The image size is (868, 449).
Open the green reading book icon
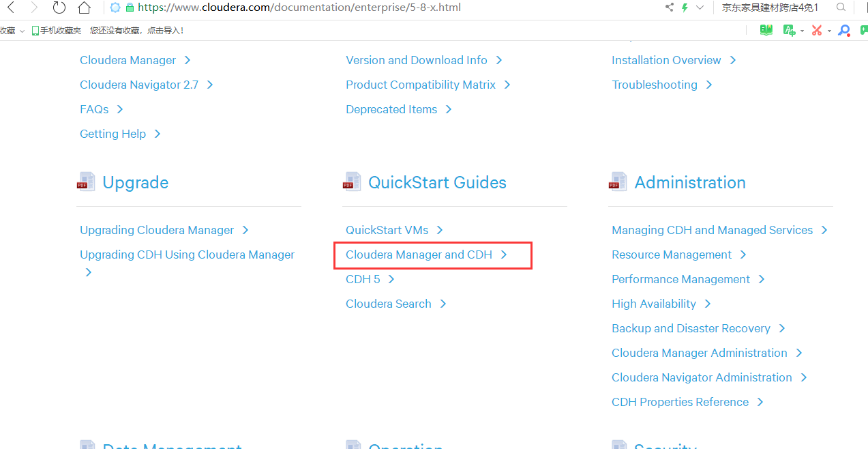(766, 30)
